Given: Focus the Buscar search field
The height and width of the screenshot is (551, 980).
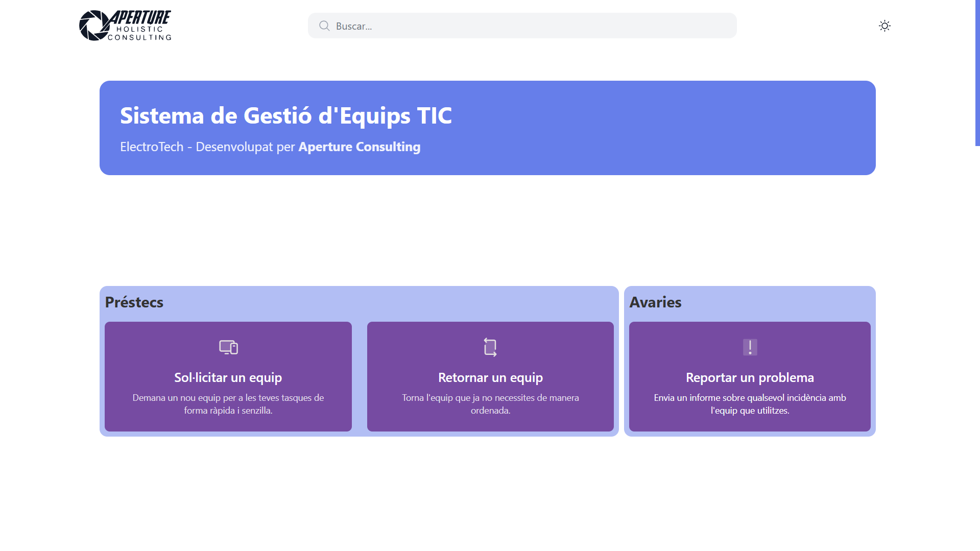Looking at the screenshot, I should pyautogui.click(x=531, y=26).
